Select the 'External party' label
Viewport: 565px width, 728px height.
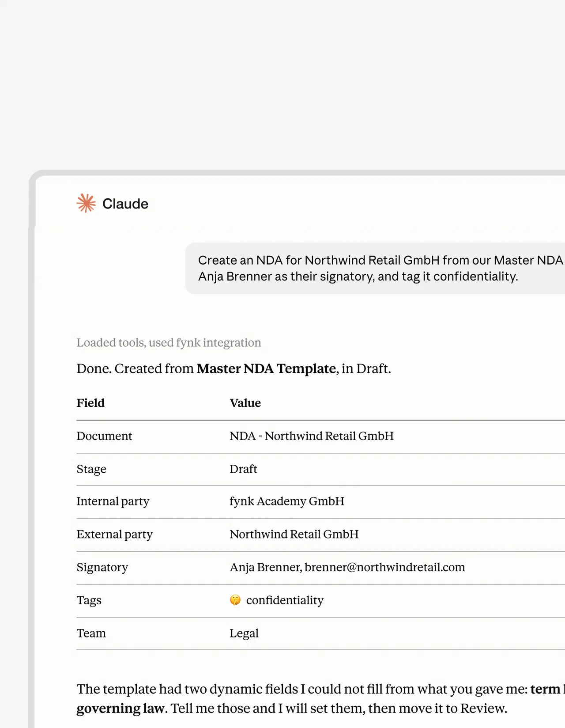115,534
